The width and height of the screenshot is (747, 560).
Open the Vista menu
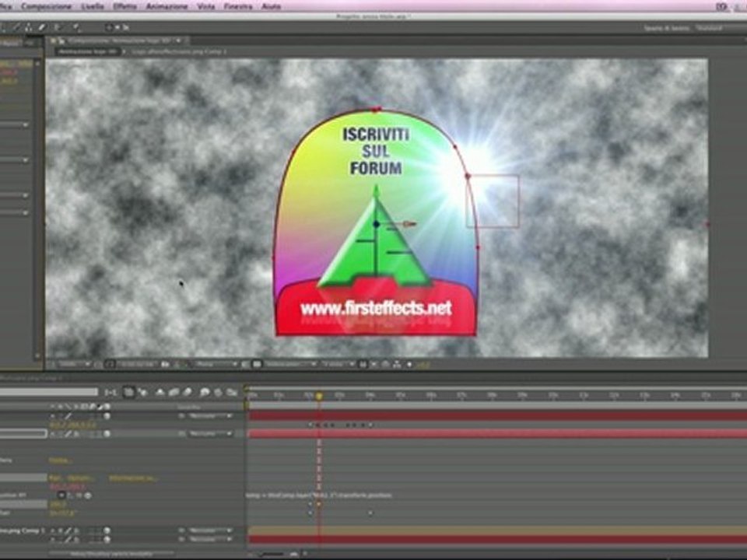(x=205, y=7)
